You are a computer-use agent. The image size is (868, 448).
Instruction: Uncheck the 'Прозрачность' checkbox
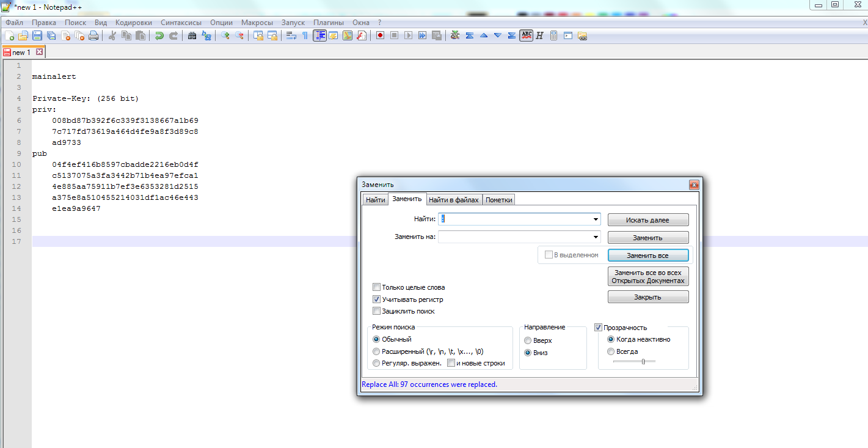click(x=599, y=328)
